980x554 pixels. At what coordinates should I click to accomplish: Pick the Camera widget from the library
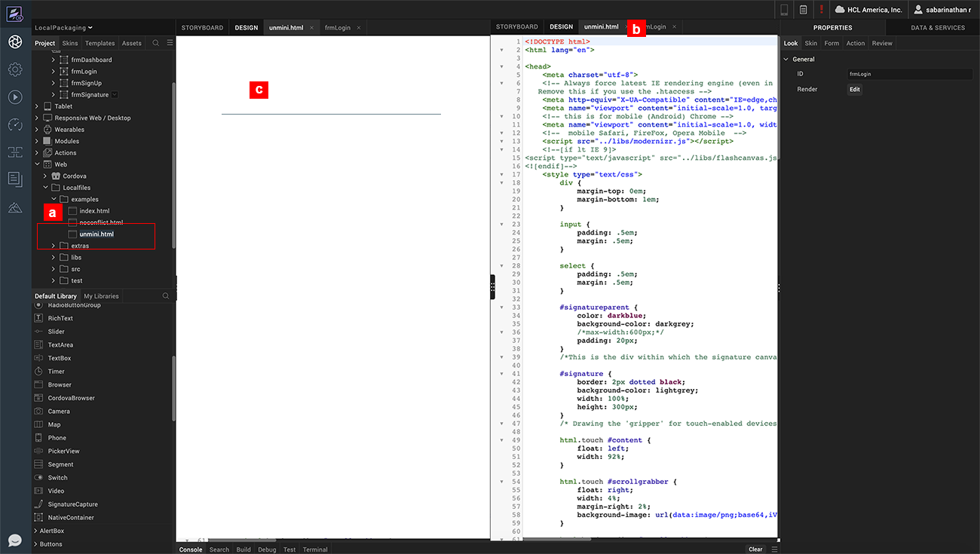point(59,412)
